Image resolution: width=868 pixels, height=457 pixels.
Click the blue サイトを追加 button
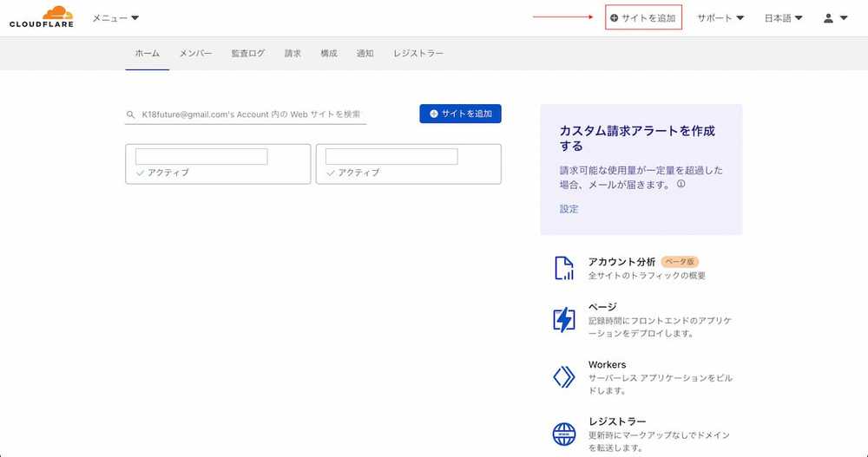(460, 114)
